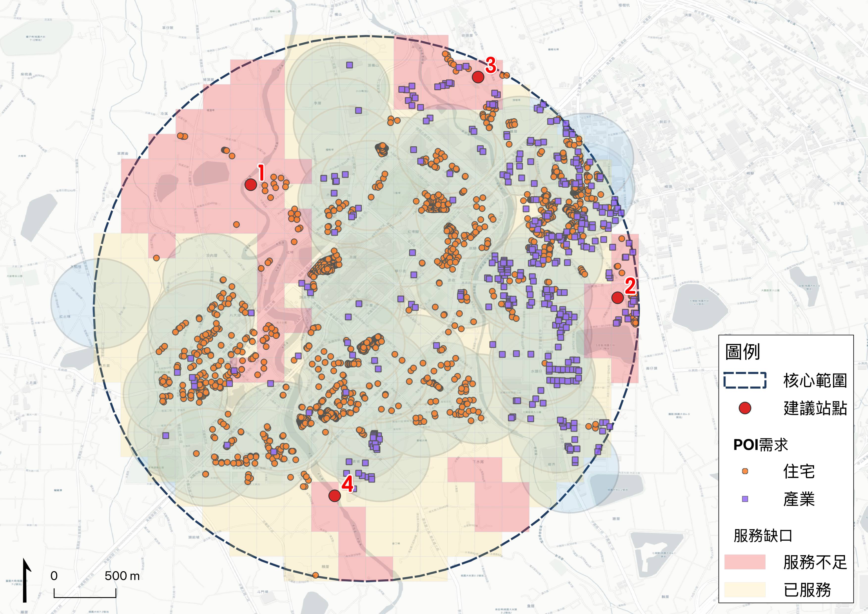Screen dimensions: 868x614
Task: Click the pink 服務不足 legend swatch
Action: click(745, 562)
